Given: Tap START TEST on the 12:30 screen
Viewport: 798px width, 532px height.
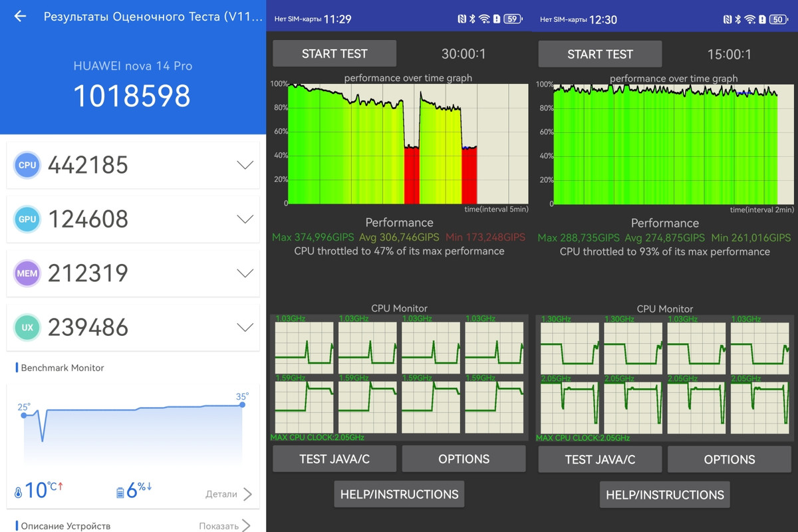Looking at the screenshot, I should tap(600, 54).
